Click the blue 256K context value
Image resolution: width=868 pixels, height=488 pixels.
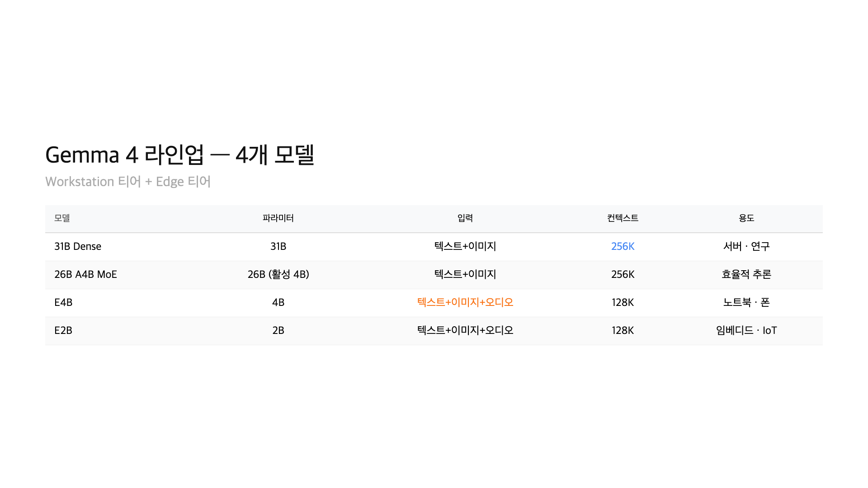point(623,246)
